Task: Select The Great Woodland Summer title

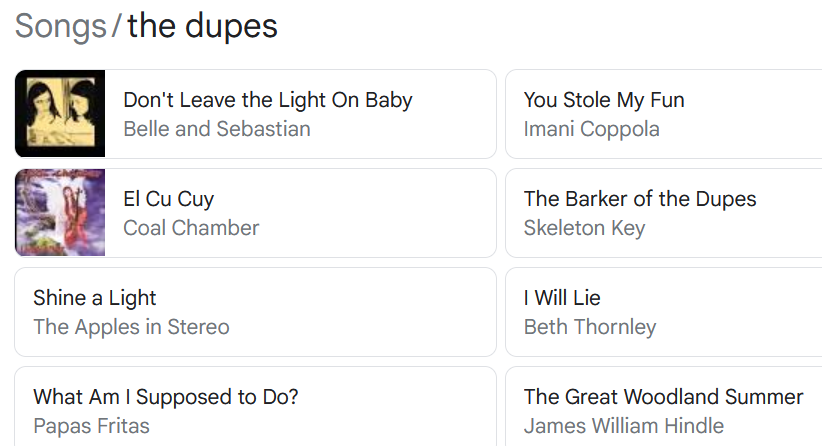Action: tap(663, 397)
